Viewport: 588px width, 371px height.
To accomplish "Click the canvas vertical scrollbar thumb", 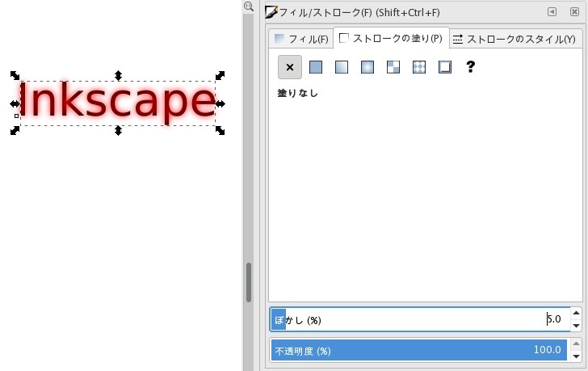I will click(x=249, y=282).
